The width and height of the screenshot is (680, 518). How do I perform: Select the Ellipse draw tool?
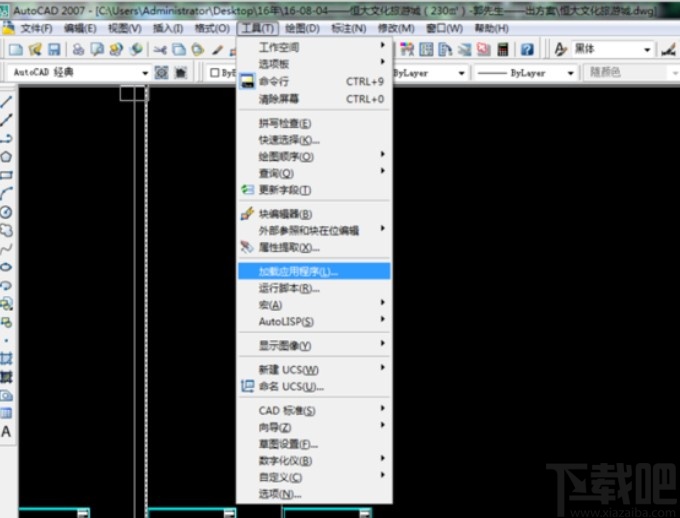(x=7, y=267)
